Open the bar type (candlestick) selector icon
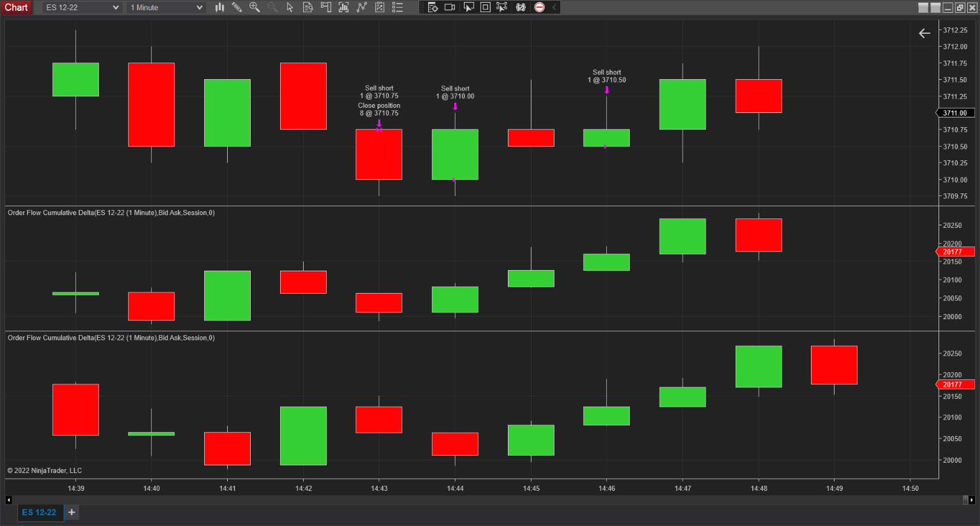 (219, 7)
